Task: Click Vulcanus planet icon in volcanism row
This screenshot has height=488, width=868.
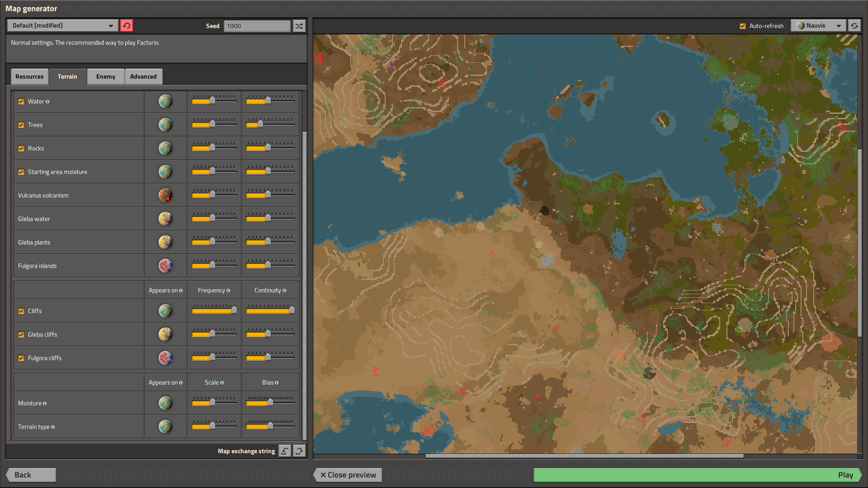Action: 165,195
